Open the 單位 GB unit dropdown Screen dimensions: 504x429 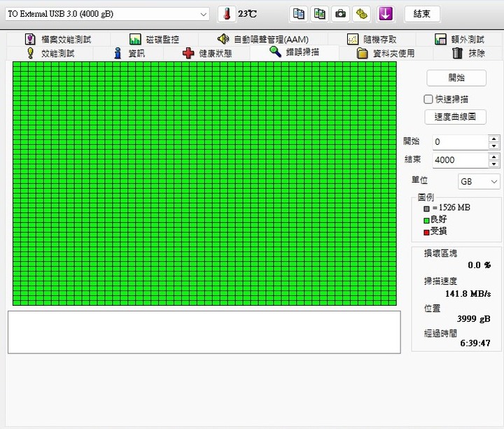pyautogui.click(x=479, y=181)
